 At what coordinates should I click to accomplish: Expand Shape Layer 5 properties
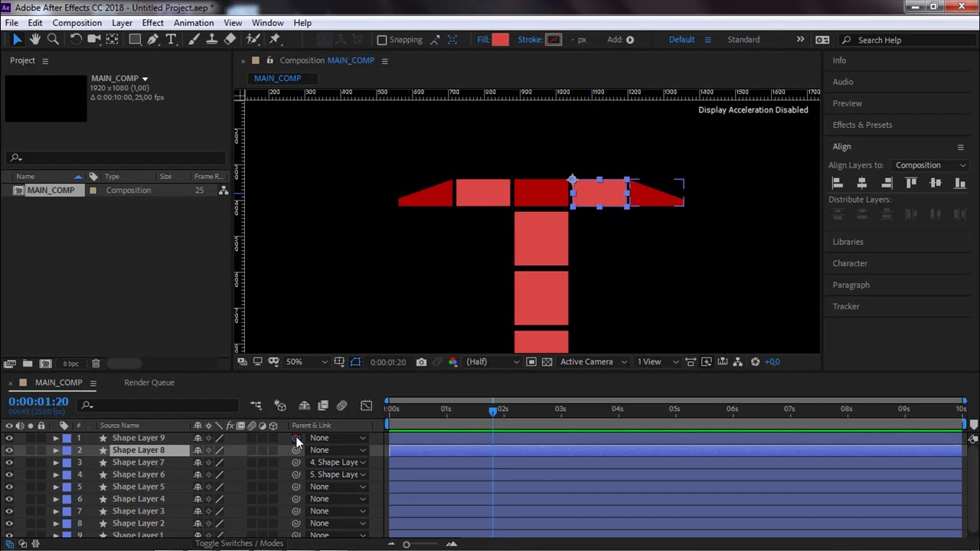pyautogui.click(x=55, y=487)
